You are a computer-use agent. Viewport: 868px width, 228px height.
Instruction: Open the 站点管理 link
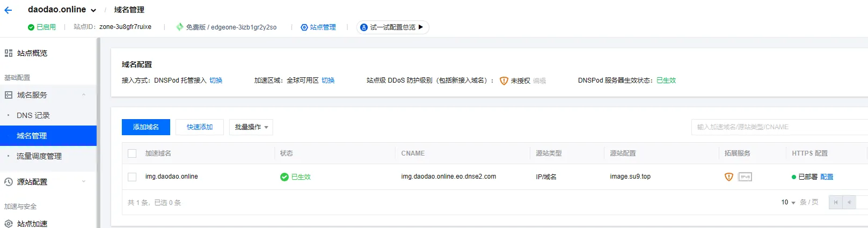(x=318, y=27)
